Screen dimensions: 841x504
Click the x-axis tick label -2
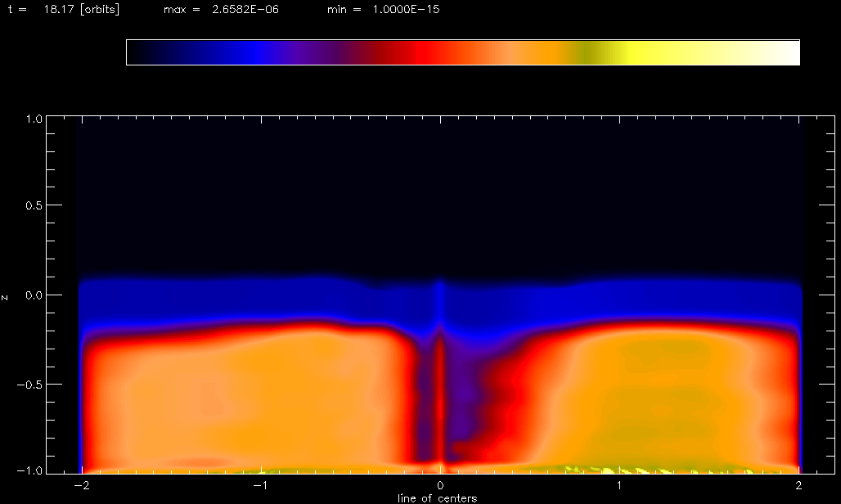(x=80, y=486)
